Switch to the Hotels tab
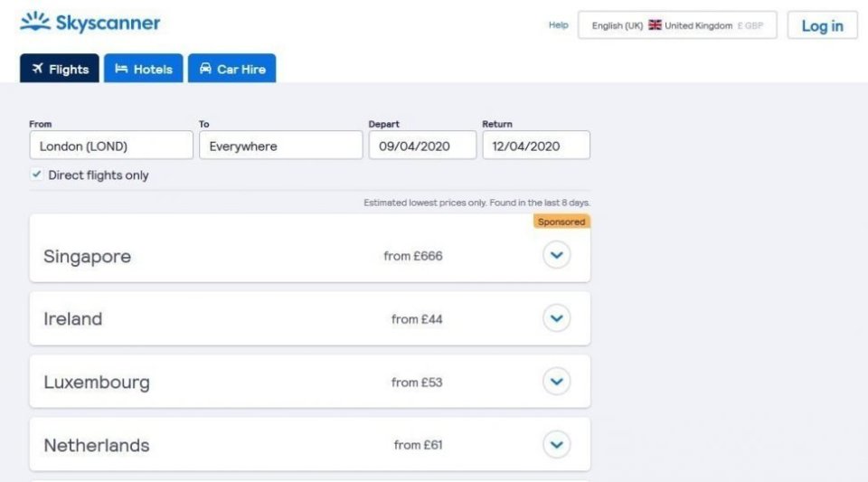The width and height of the screenshot is (868, 482). coord(144,69)
